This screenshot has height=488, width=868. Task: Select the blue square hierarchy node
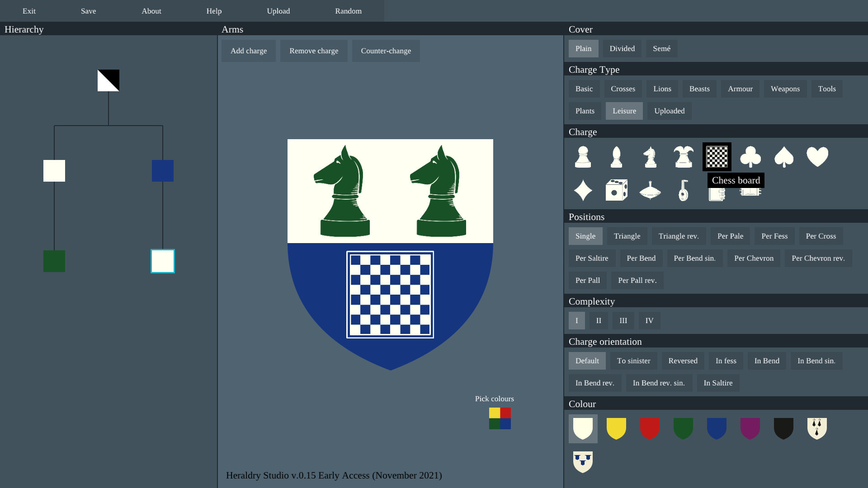163,171
